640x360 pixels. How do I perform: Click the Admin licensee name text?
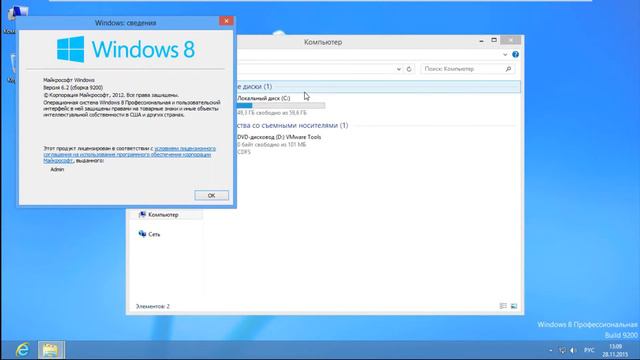57,169
